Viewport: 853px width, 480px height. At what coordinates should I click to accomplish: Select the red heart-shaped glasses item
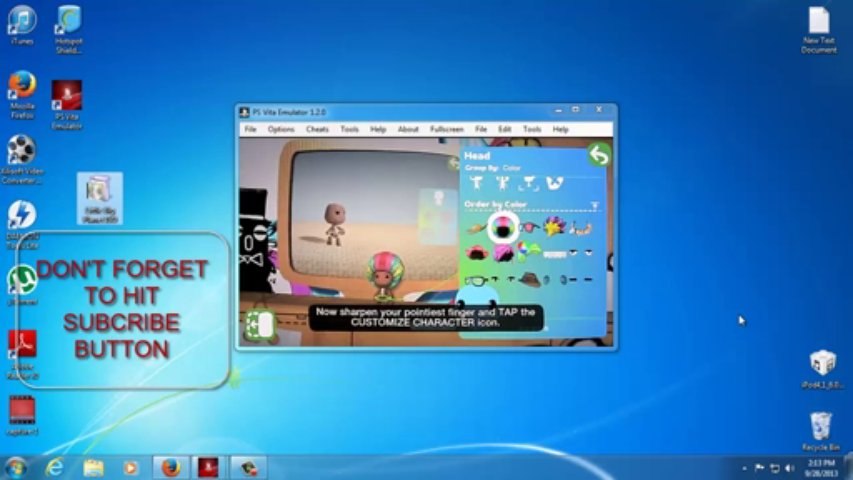click(x=528, y=227)
